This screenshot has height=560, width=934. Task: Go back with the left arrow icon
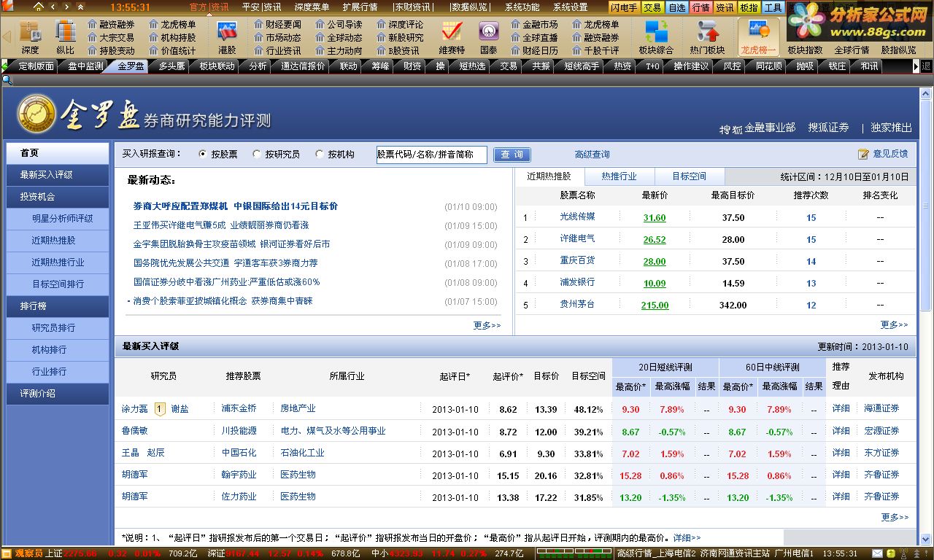tap(53, 7)
